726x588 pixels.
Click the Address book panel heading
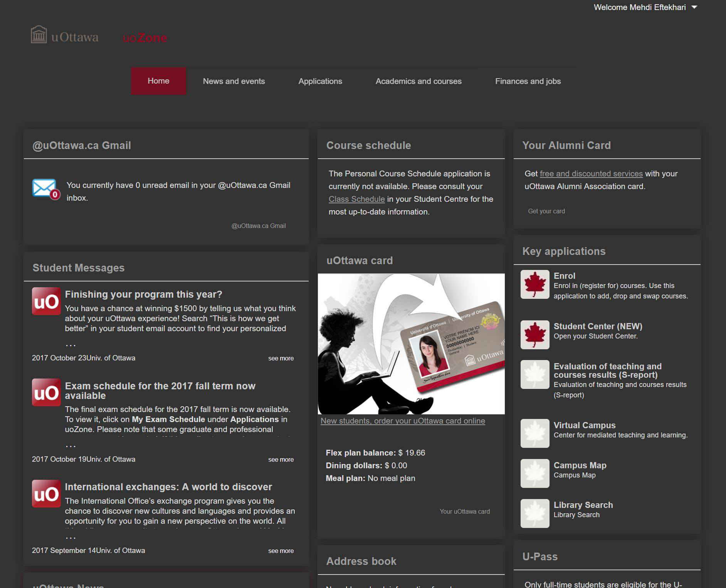click(x=361, y=561)
